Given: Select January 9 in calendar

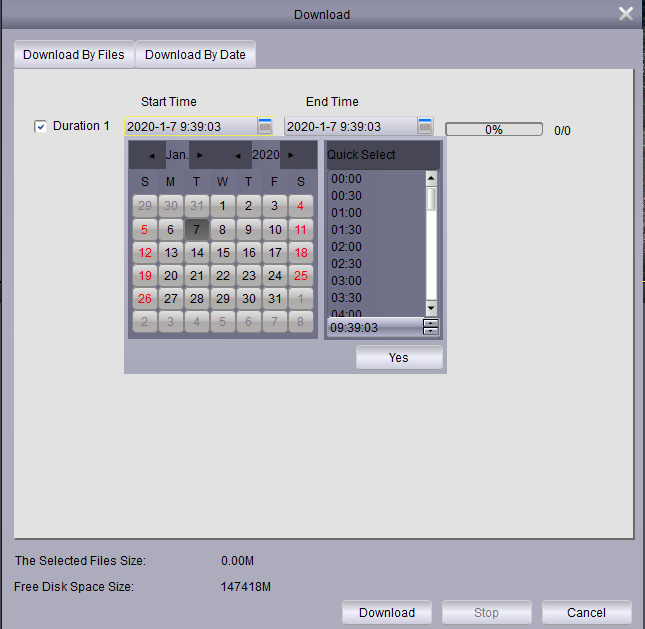Looking at the screenshot, I should 248,229.
